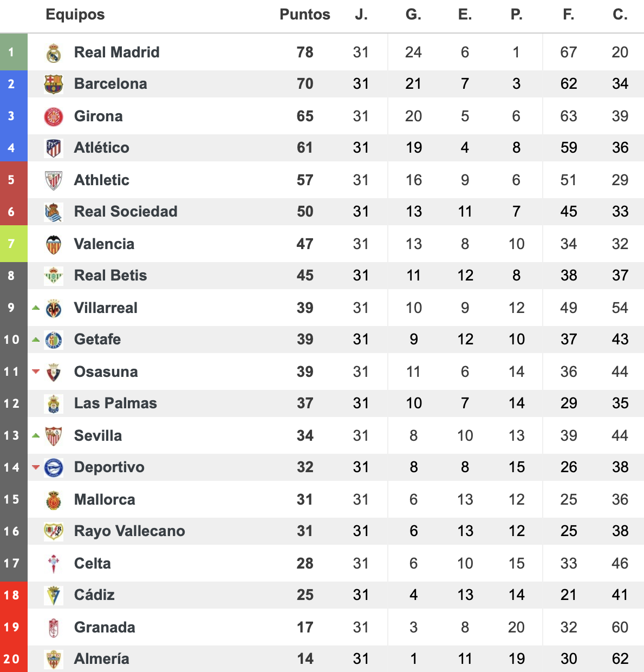The height and width of the screenshot is (672, 644).
Task: Click the red position 20 relegation marker
Action: coord(14,659)
